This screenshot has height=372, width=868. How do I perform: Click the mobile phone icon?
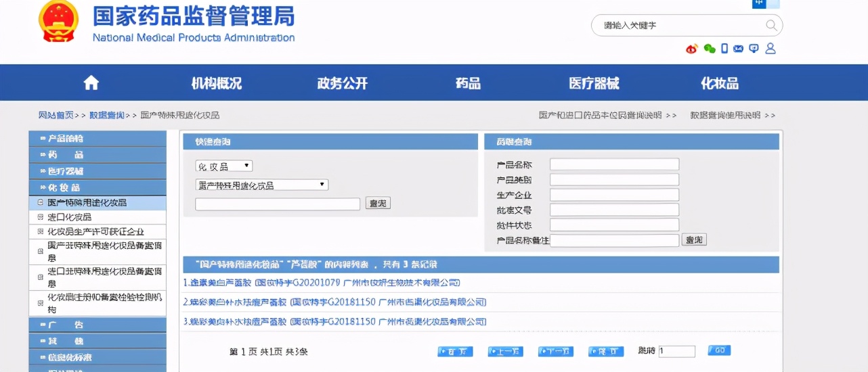[x=724, y=49]
